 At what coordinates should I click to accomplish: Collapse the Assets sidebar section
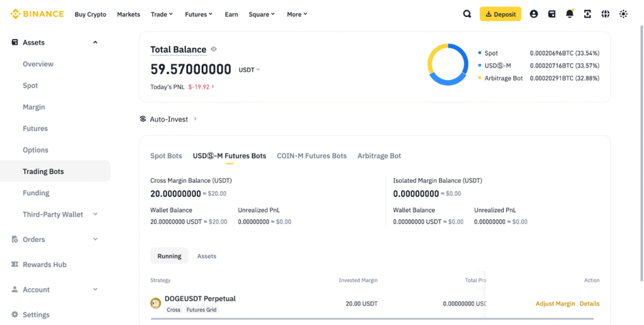click(x=95, y=42)
